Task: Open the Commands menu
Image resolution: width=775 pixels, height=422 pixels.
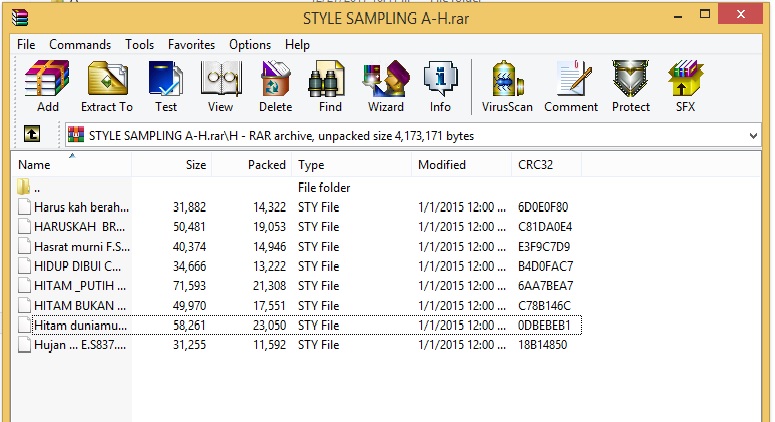Action: [x=80, y=45]
